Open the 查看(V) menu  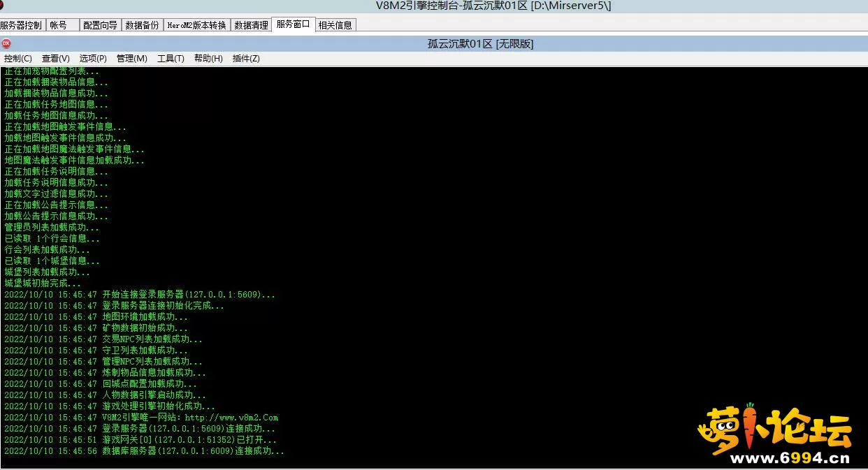pos(56,59)
